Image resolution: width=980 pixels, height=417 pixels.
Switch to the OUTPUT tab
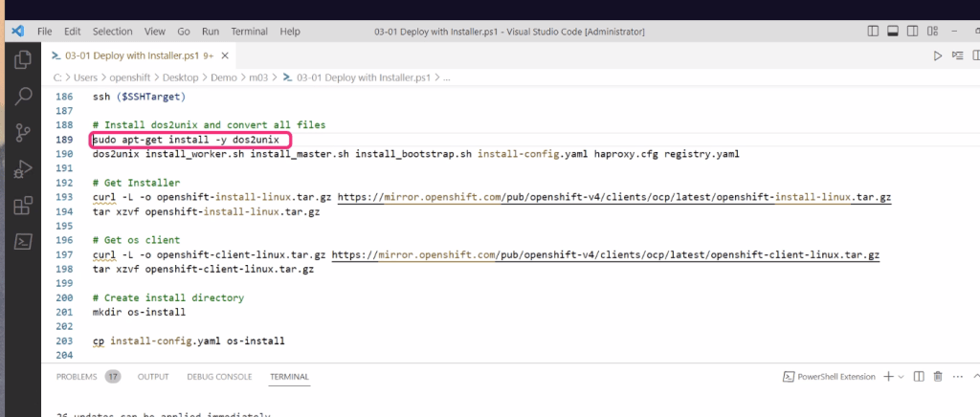point(153,377)
